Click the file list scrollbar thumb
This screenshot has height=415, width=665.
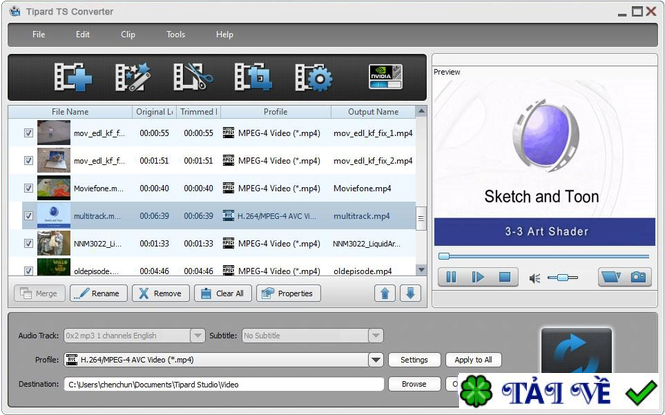[x=421, y=218]
